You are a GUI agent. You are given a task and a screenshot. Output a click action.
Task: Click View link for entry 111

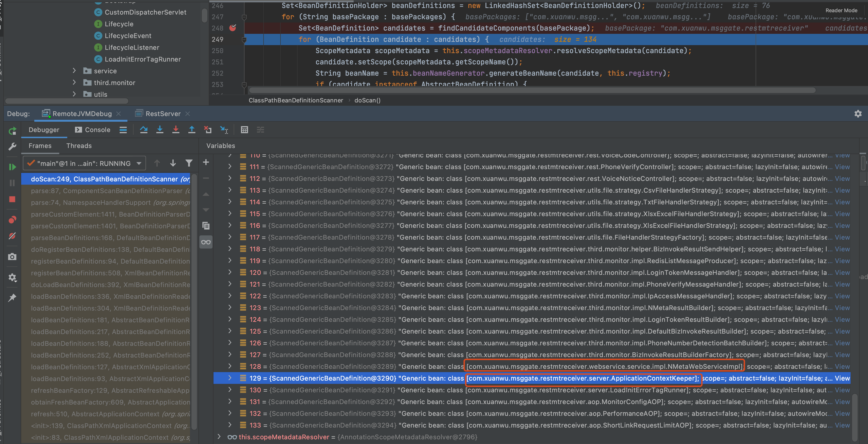pos(842,167)
